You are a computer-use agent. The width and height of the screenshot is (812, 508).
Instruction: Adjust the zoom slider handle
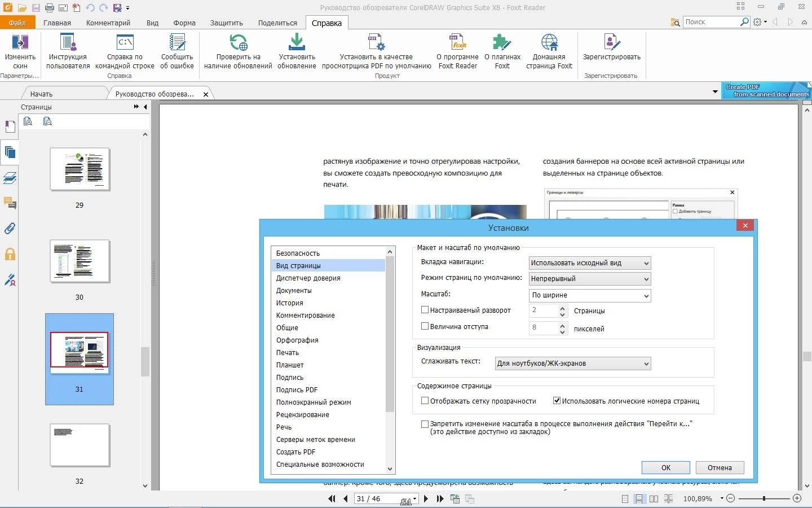click(x=764, y=498)
